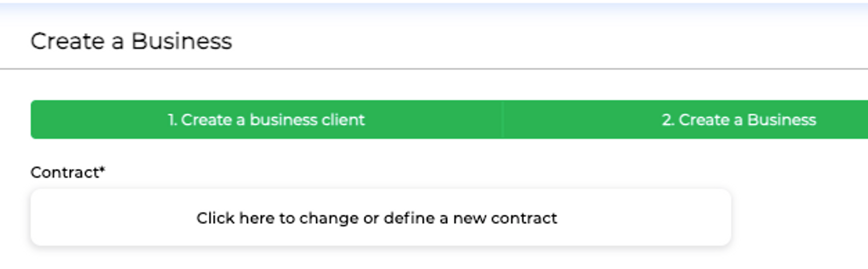Click the 'Contract*' field label
Screen dimensions: 868x269
(x=66, y=172)
